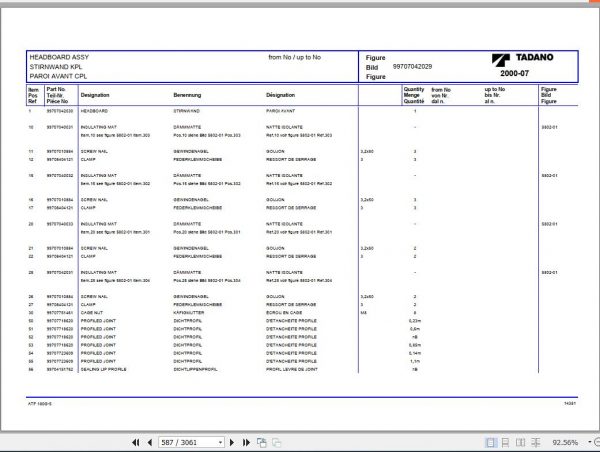Click the 2000-07 date text
Screen dimensions: 600x452
(514, 73)
